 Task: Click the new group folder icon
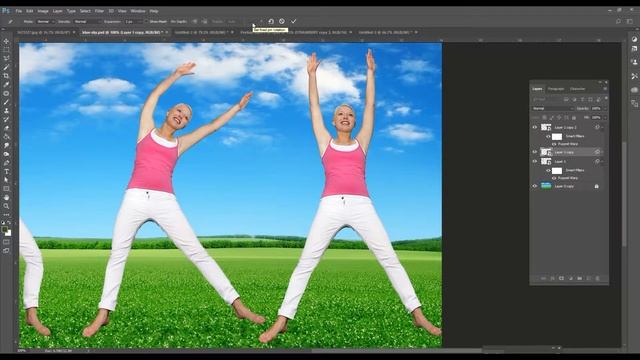[x=580, y=278]
